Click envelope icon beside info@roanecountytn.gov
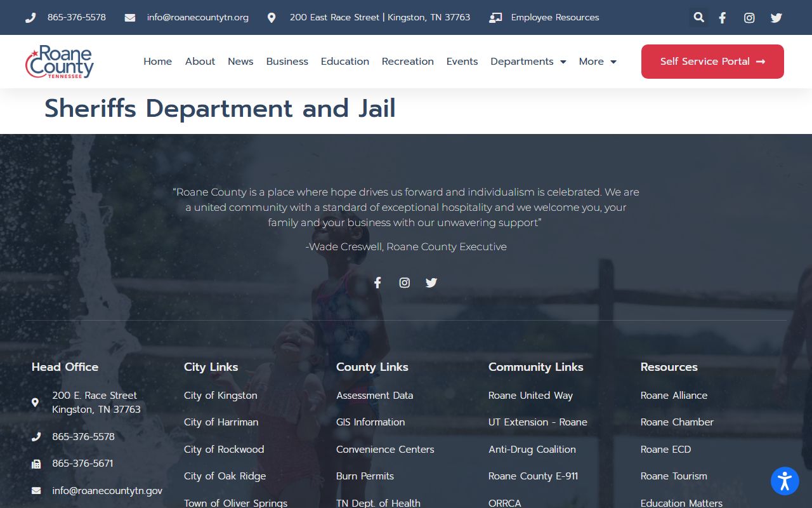Viewport: 812px width, 508px height. tap(36, 491)
